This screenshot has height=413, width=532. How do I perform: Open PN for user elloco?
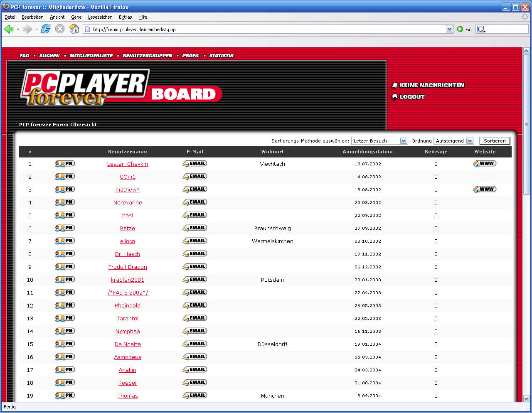65,241
